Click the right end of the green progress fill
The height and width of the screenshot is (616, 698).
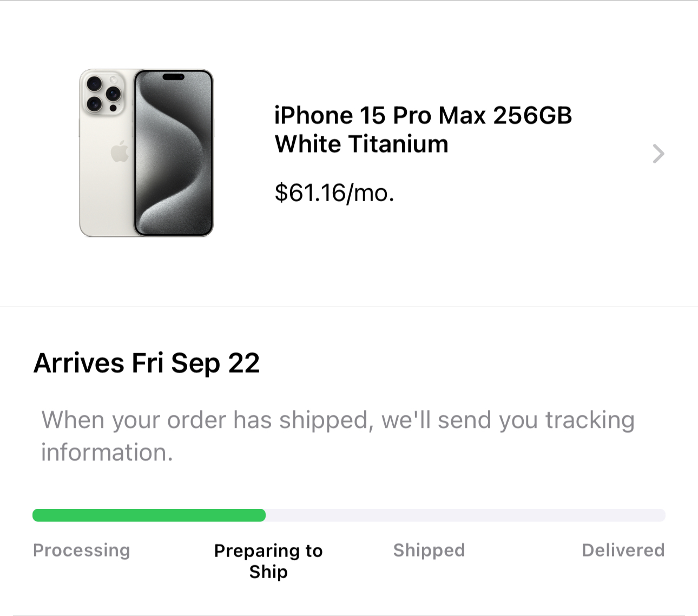[262, 515]
